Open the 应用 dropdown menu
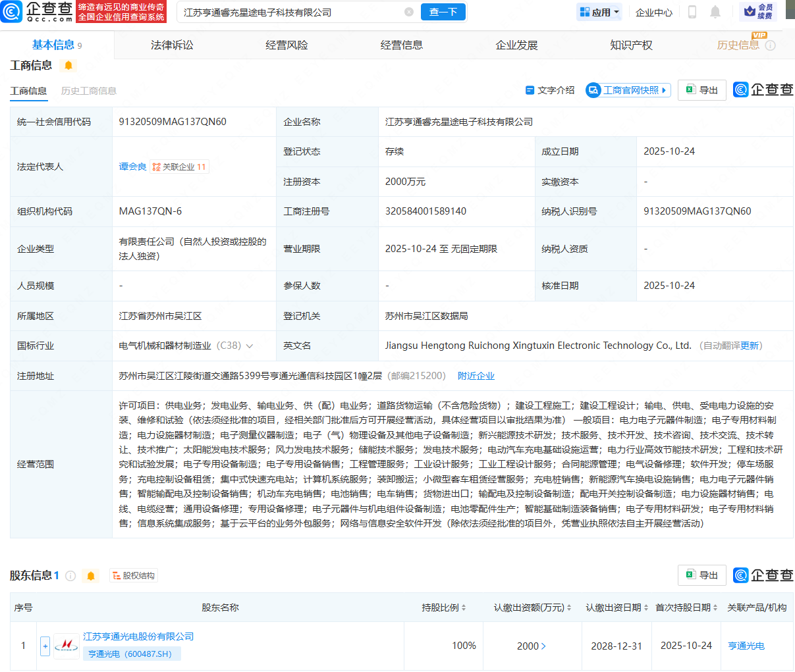This screenshot has width=795, height=672. pyautogui.click(x=599, y=12)
